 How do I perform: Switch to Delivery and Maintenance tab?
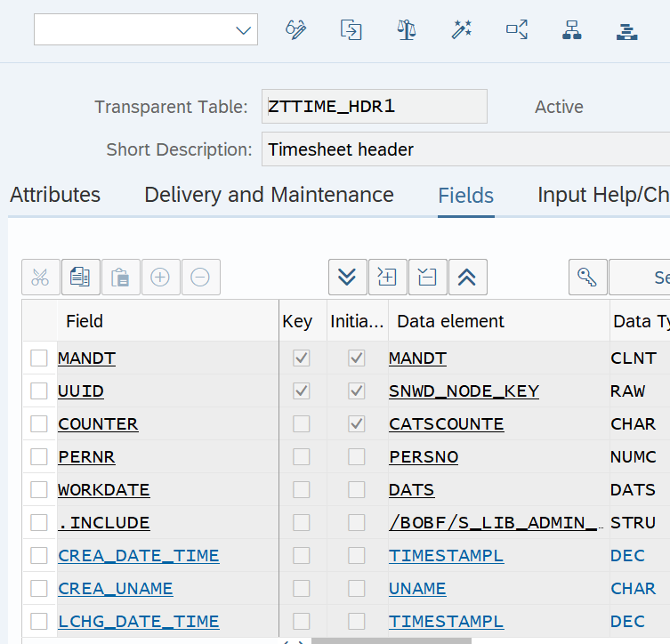tap(270, 195)
